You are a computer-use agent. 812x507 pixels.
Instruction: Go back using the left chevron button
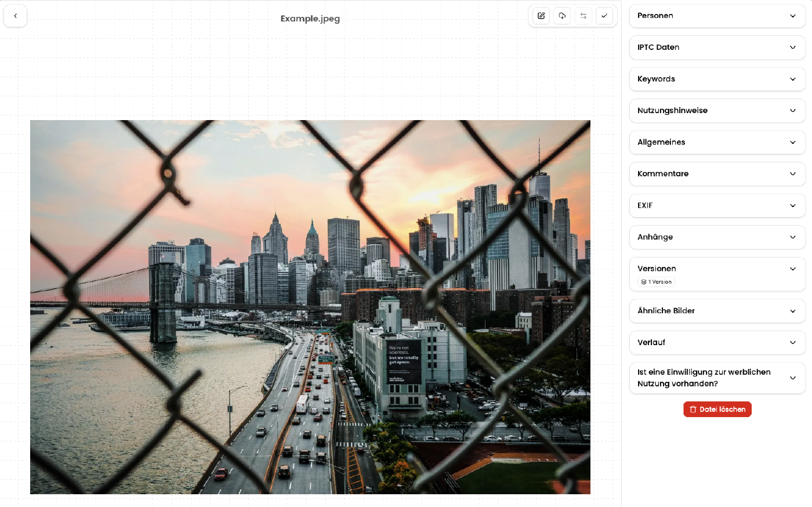tap(16, 16)
